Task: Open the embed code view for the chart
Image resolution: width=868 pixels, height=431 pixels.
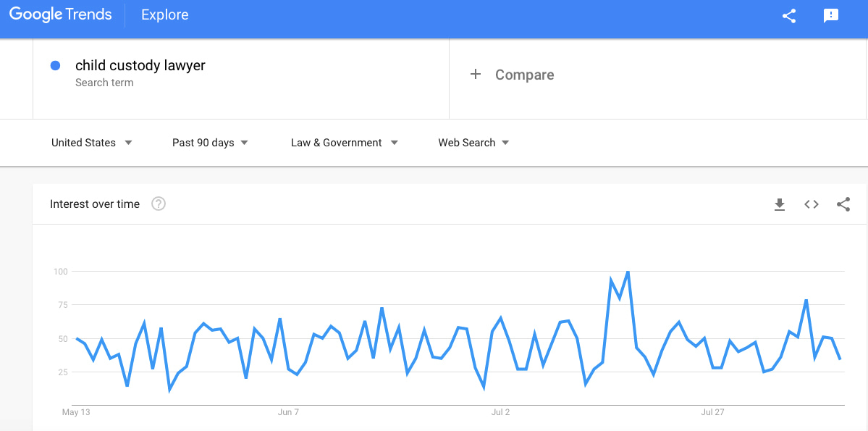Action: (x=811, y=204)
